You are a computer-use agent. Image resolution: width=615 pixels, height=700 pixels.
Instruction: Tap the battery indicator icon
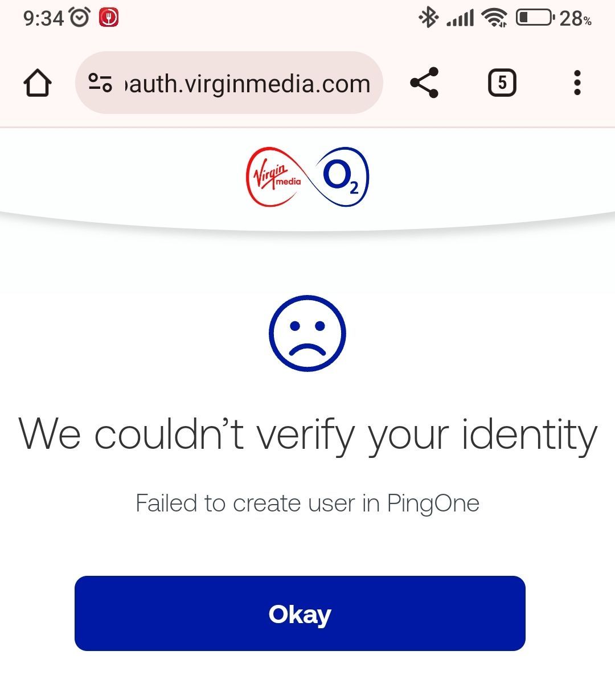click(535, 18)
